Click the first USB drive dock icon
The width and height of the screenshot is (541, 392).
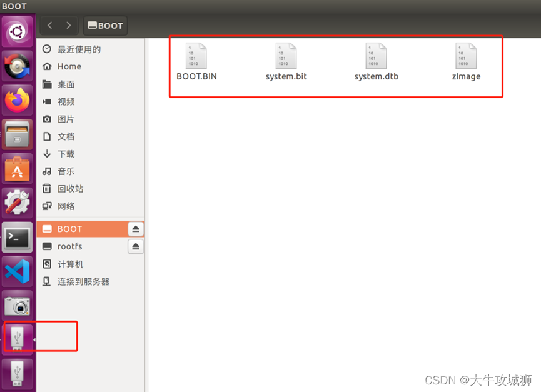18,339
